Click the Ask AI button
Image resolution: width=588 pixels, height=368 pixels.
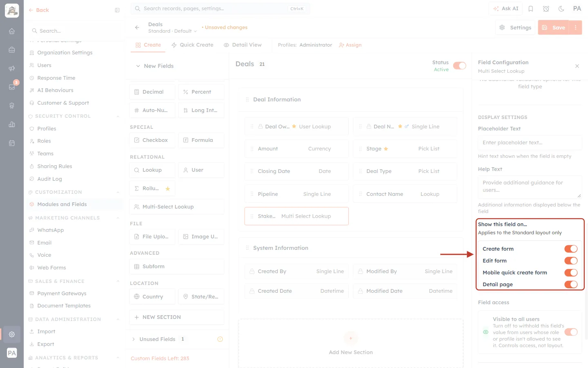506,9
